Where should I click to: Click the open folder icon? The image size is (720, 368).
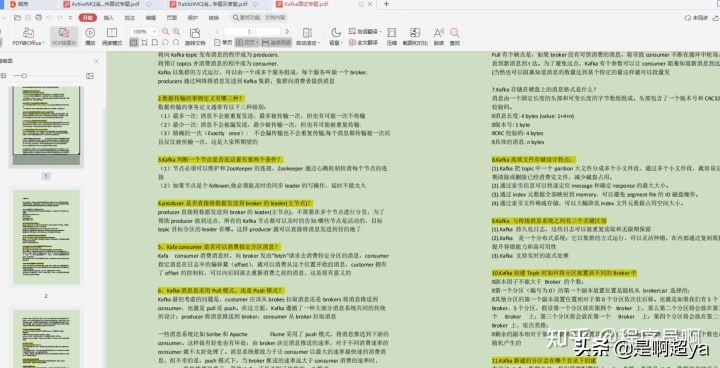[x=17, y=18]
